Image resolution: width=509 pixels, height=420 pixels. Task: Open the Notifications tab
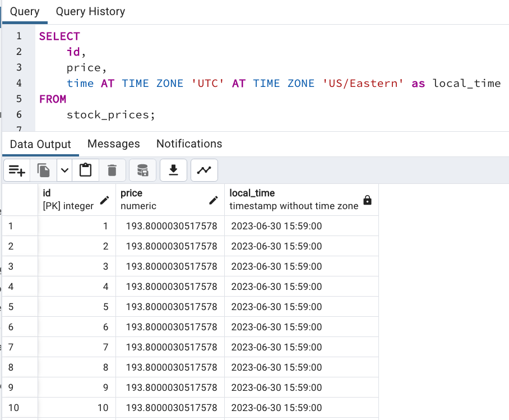click(189, 144)
